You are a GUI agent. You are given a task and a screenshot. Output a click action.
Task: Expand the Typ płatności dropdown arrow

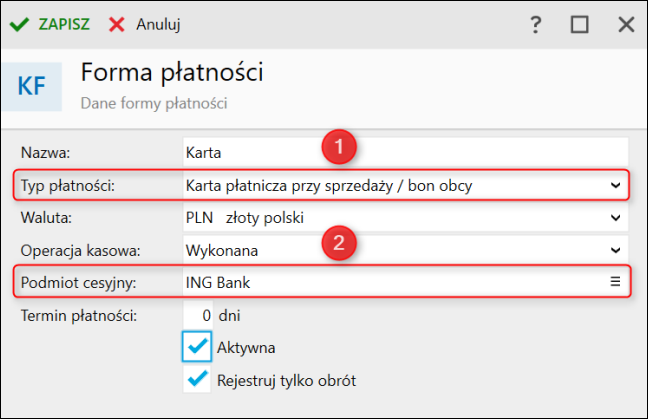[615, 185]
